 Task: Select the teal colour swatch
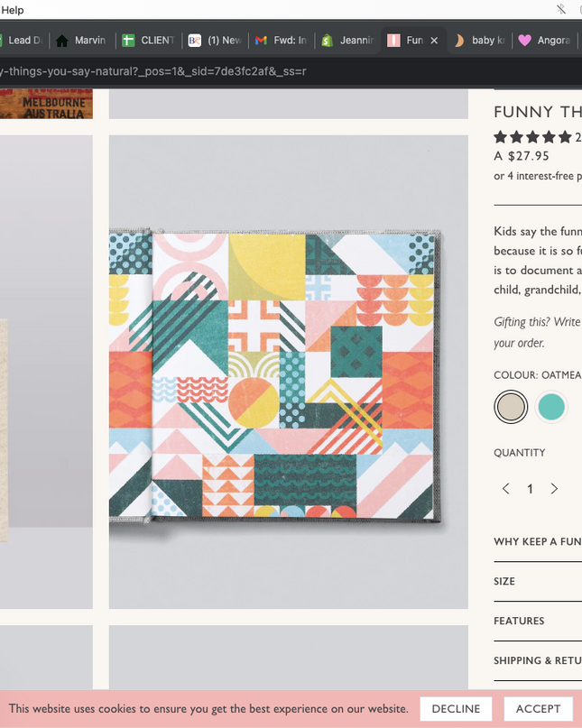coord(551,407)
